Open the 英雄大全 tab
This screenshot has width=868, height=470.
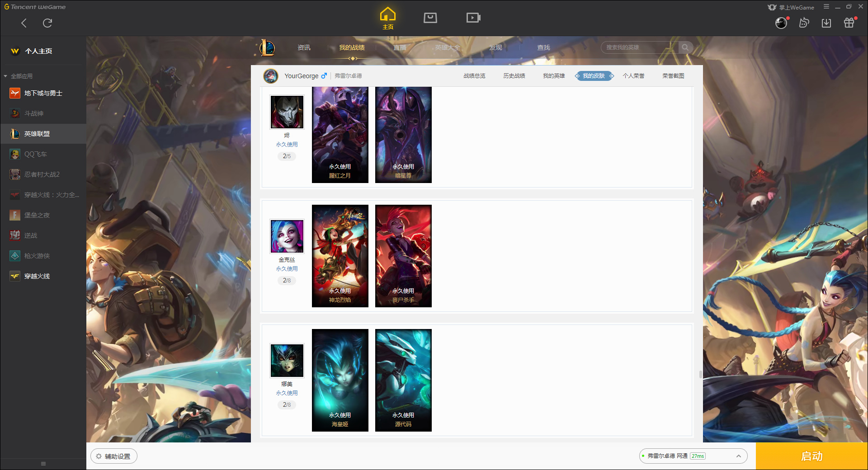click(448, 47)
